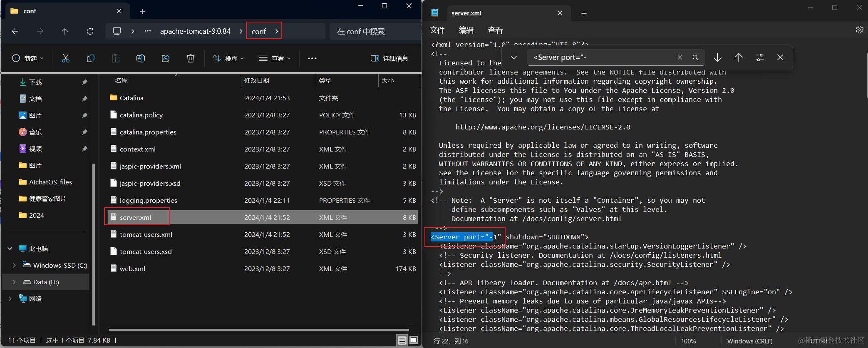Sort files by Date modified column
Image resolution: width=868 pixels, height=348 pixels.
257,80
